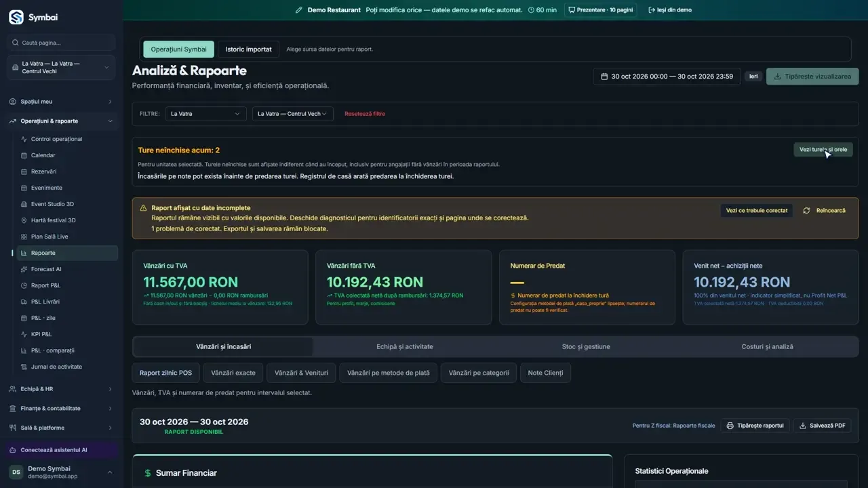Open the La Vatra filter dropdown
This screenshot has height=488, width=868.
206,114
